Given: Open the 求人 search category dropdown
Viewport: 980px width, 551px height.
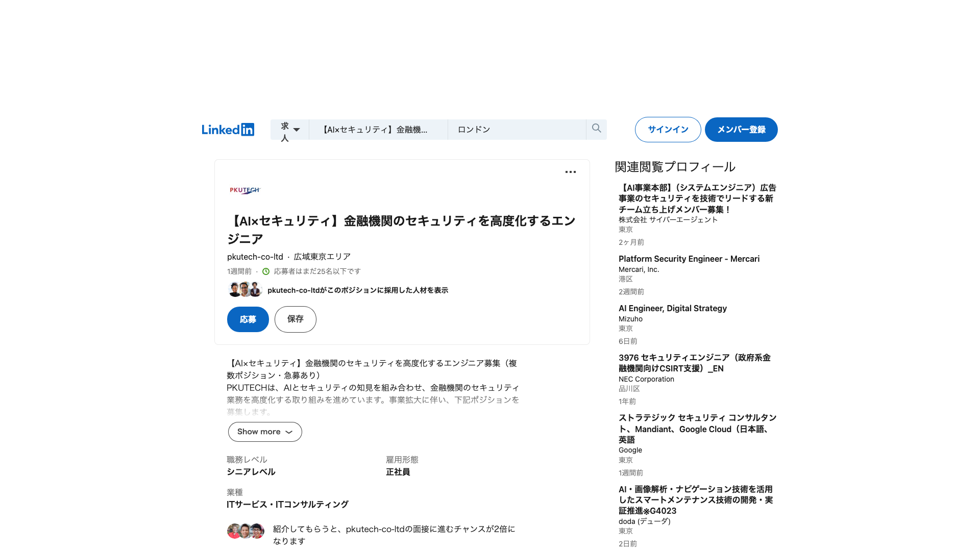Looking at the screenshot, I should (290, 130).
